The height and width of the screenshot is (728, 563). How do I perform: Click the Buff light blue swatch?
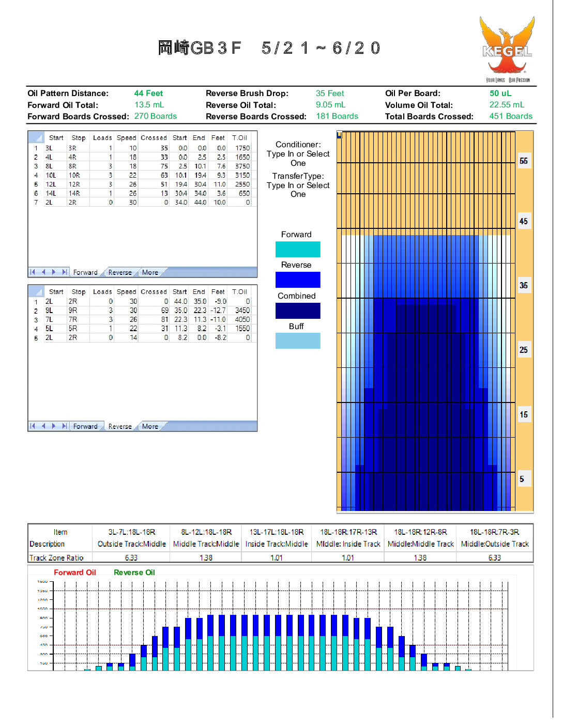pos(298,340)
